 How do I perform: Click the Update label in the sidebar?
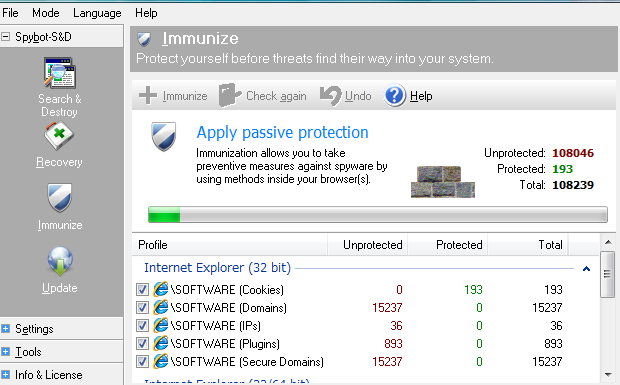pos(60,288)
